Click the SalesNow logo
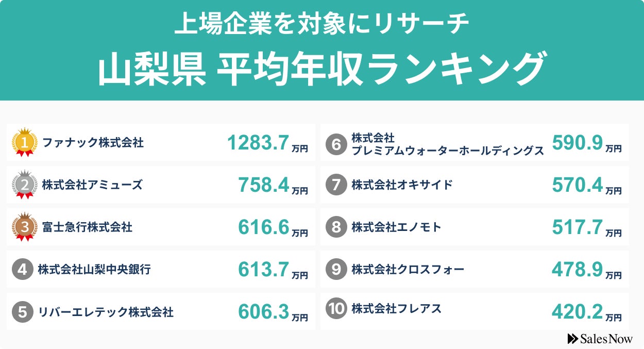Screen dimensions: 644x349 pos(599,338)
